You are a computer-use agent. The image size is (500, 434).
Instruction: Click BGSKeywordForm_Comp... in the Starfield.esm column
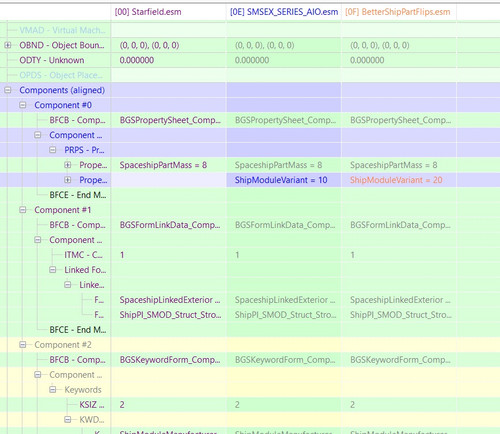170,360
